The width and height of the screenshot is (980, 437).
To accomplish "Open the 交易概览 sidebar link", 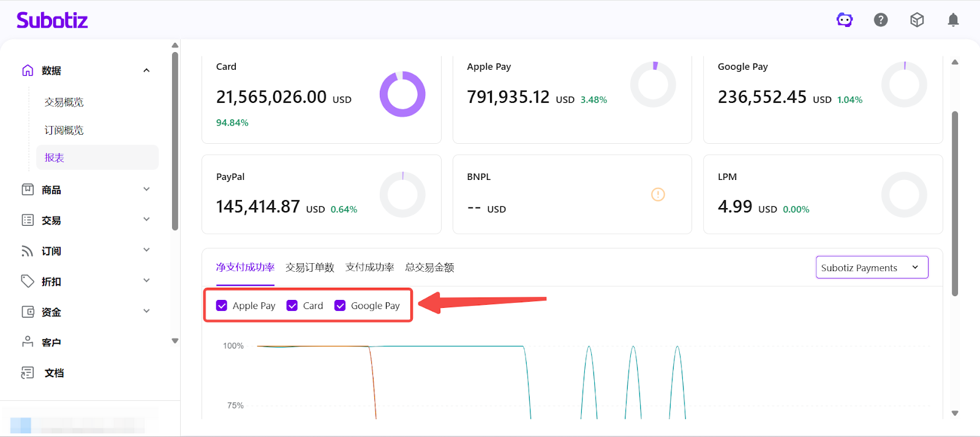I will [64, 102].
